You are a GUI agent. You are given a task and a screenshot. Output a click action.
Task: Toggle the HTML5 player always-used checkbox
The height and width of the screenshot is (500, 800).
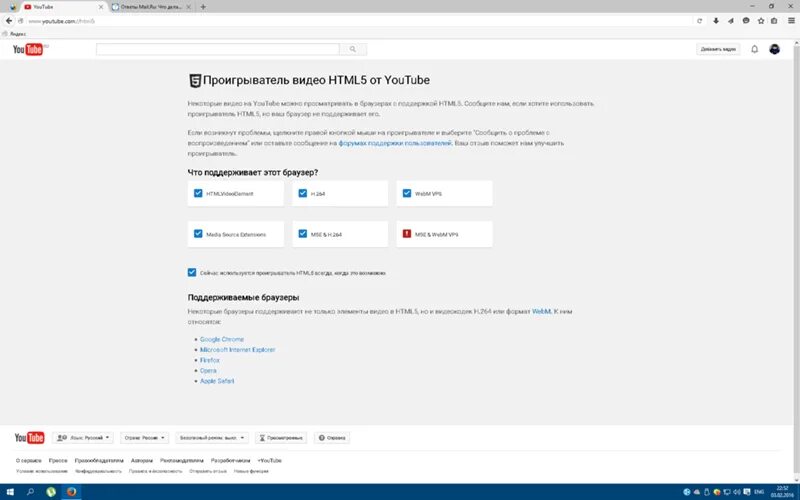click(192, 272)
